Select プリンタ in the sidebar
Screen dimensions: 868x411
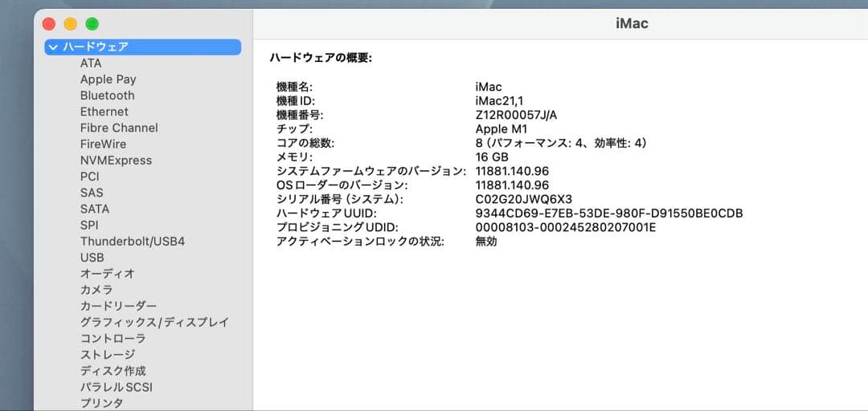(102, 403)
